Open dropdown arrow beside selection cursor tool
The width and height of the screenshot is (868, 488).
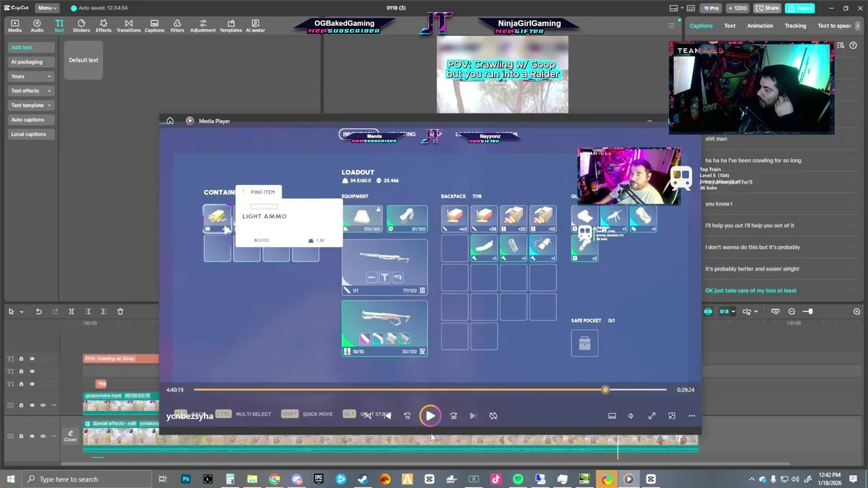pyautogui.click(x=21, y=312)
